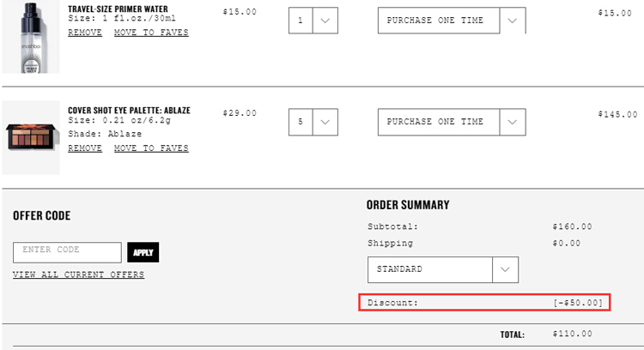Click Purchase One Time for Primer Water

(x=439, y=21)
